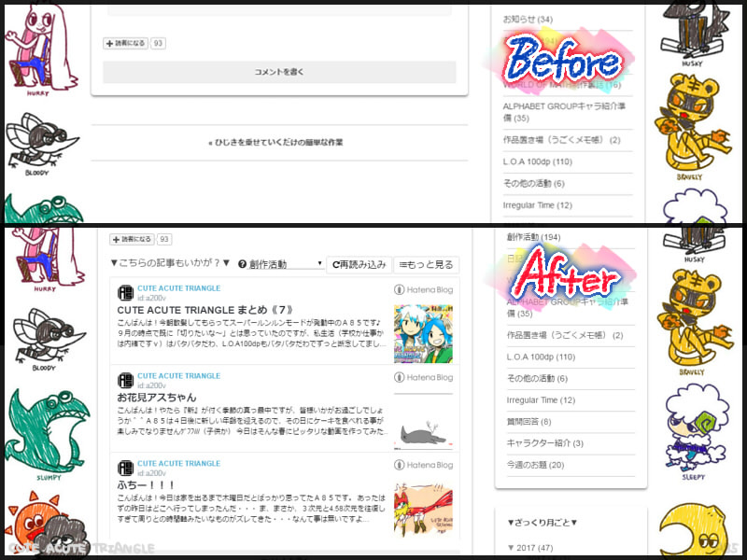
Task: Open Irregular Time (12) in Before panel
Action: point(538,205)
